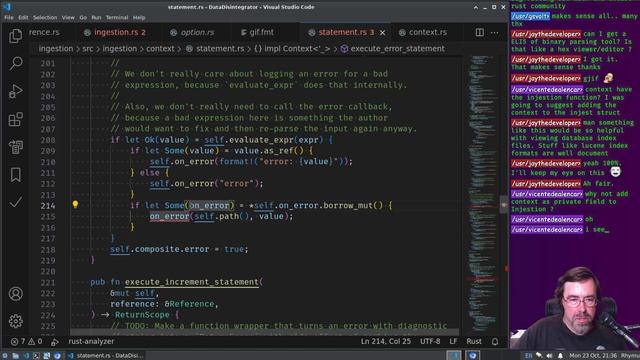Image resolution: width=640 pixels, height=360 pixels.
Task: Open the Go menu
Action: click(83, 18)
